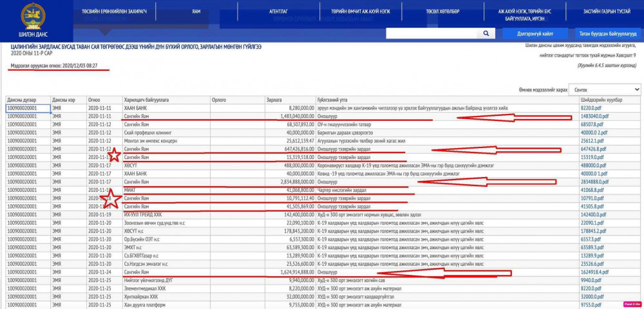Viewport: 644px width, 309px height.
Task: Open Төрийн өмчит аж ахуй нэгж menu
Action: [x=361, y=12]
